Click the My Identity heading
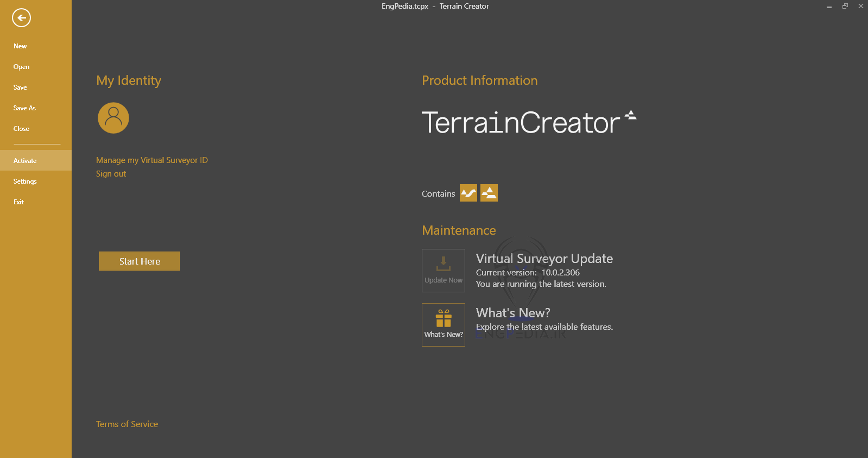This screenshot has height=458, width=868. click(x=129, y=80)
